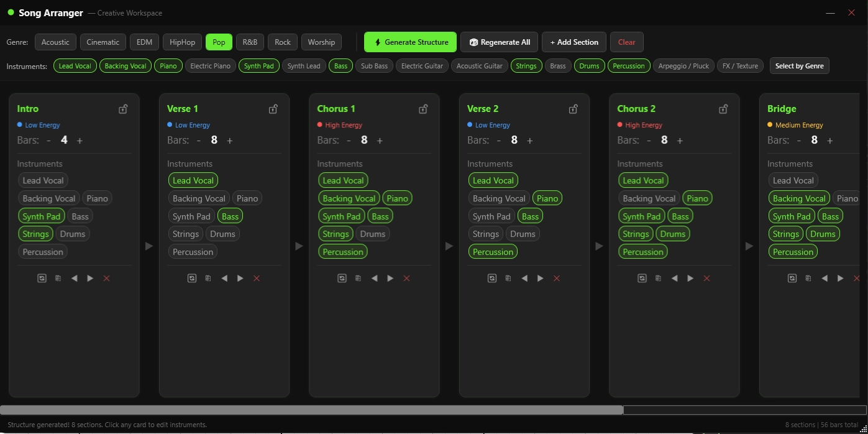868x434 pixels.
Task: Enable Electric Guitar instrument chip
Action: [422, 66]
